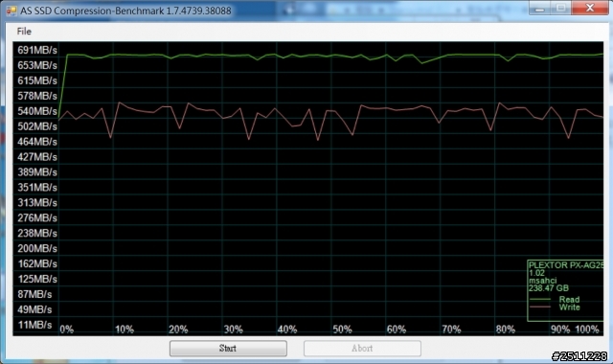Click the 238MB/s axis label
This screenshot has height=364, width=613.
tap(37, 233)
